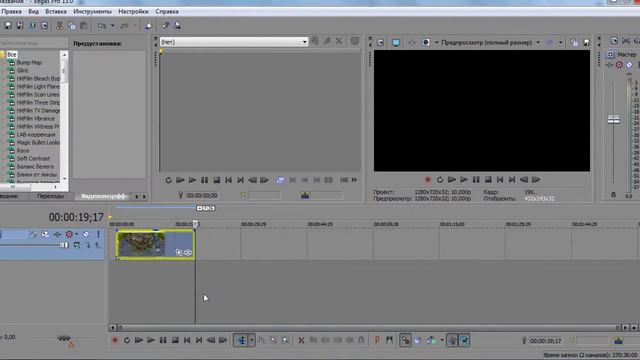Image resolution: width=640 pixels, height=360 pixels.
Task: Click the video clip thumbnail on timeline
Action: (141, 244)
